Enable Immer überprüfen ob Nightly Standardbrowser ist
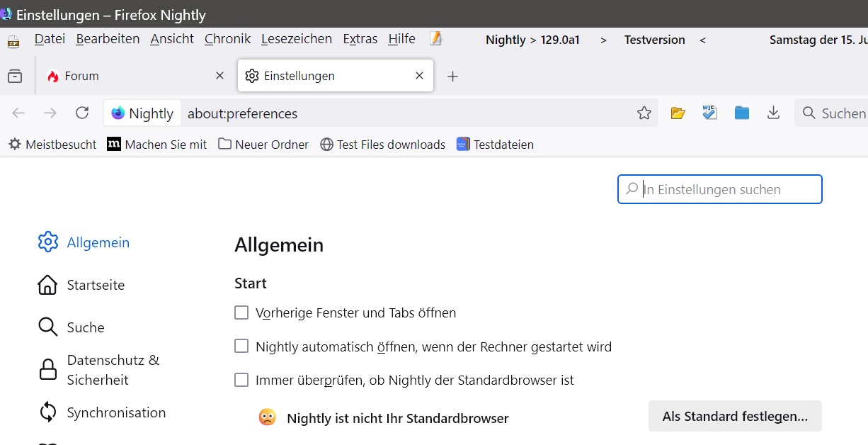 pos(241,380)
